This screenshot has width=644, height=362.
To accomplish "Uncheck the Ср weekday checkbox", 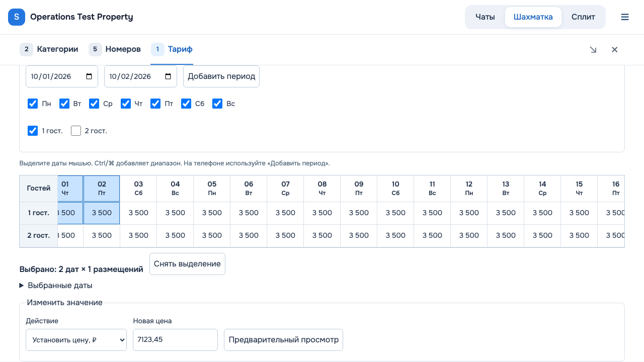I will tap(94, 104).
